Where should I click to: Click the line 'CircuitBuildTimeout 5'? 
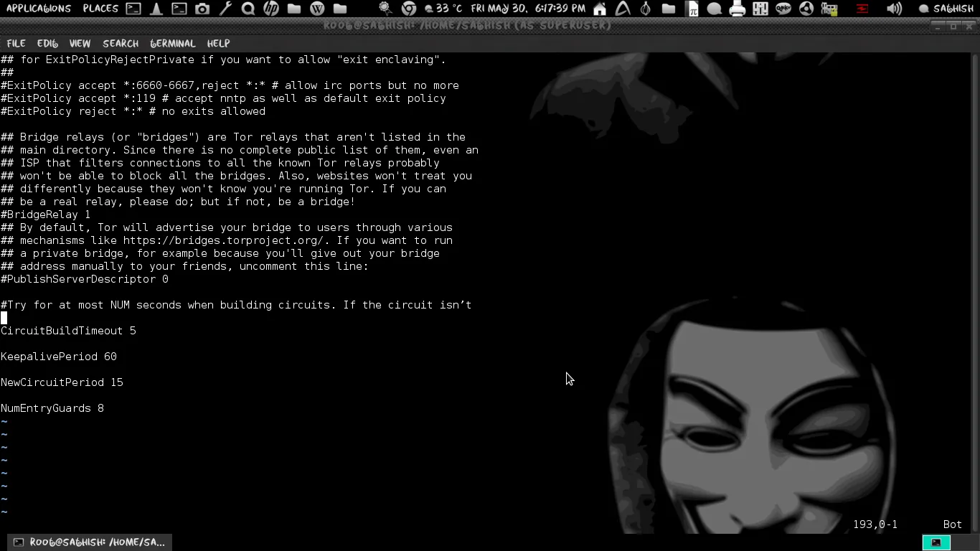click(68, 331)
